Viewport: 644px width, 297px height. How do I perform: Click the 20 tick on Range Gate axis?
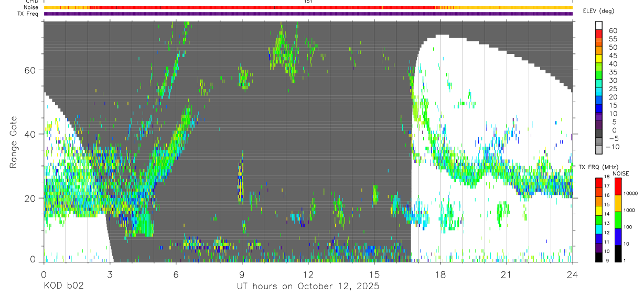[30, 198]
